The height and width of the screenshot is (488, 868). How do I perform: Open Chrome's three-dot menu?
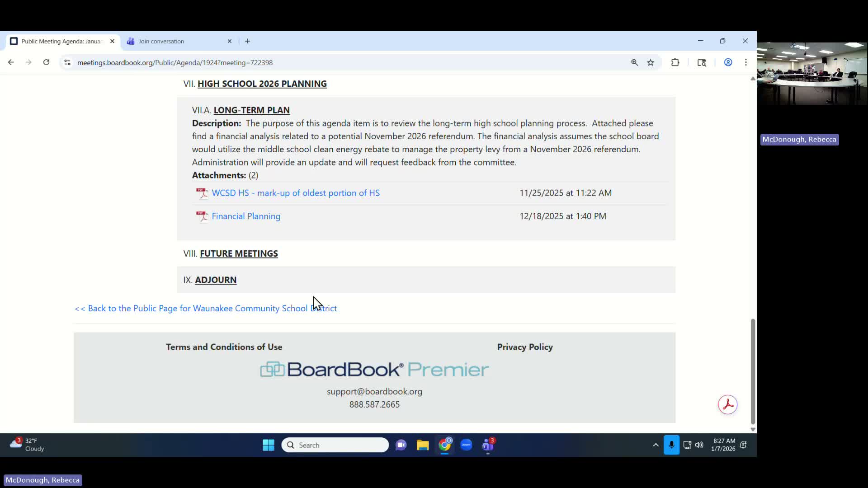[745, 62]
